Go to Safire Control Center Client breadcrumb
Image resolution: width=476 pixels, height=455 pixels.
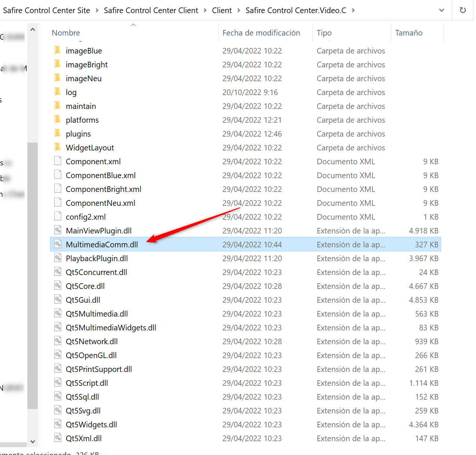tap(151, 10)
